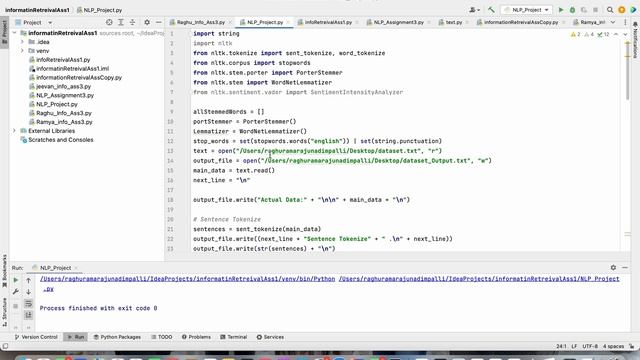Switch to NLP_Assignment3.py editor tab

pyautogui.click(x=398, y=22)
